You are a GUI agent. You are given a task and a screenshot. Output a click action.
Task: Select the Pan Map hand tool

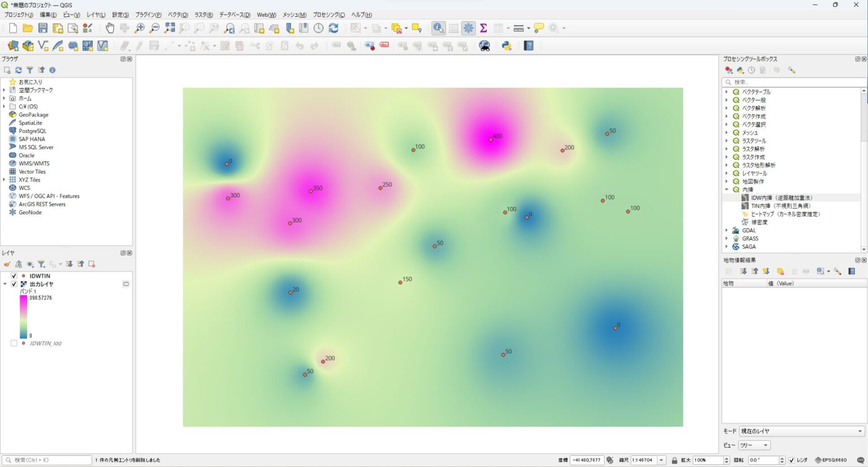(x=110, y=28)
